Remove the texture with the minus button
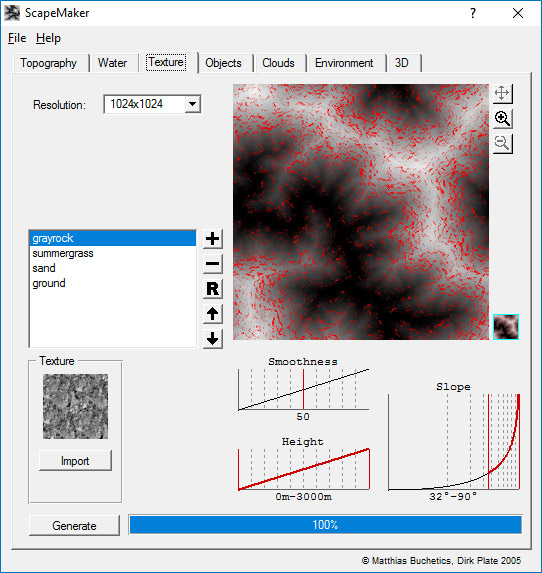 click(212, 264)
